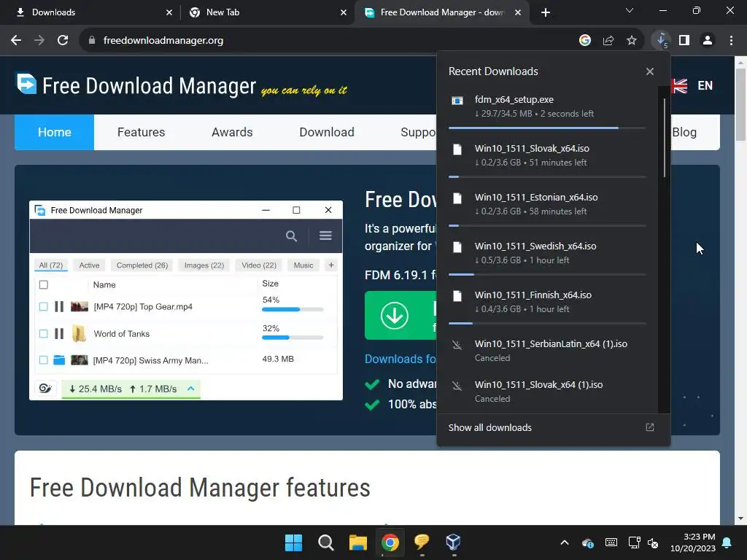Open the side panel icon

[x=684, y=41]
